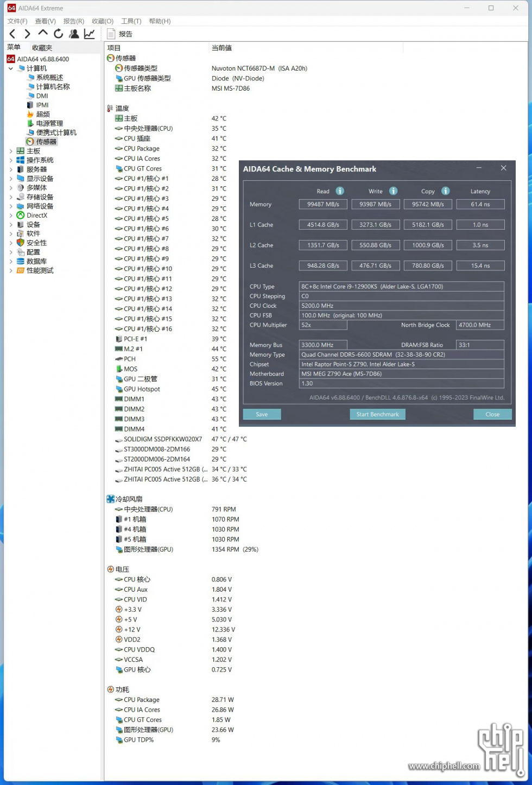Select the CPU Package 28.71 W row
Image resolution: width=532 pixels, height=785 pixels.
[174, 700]
